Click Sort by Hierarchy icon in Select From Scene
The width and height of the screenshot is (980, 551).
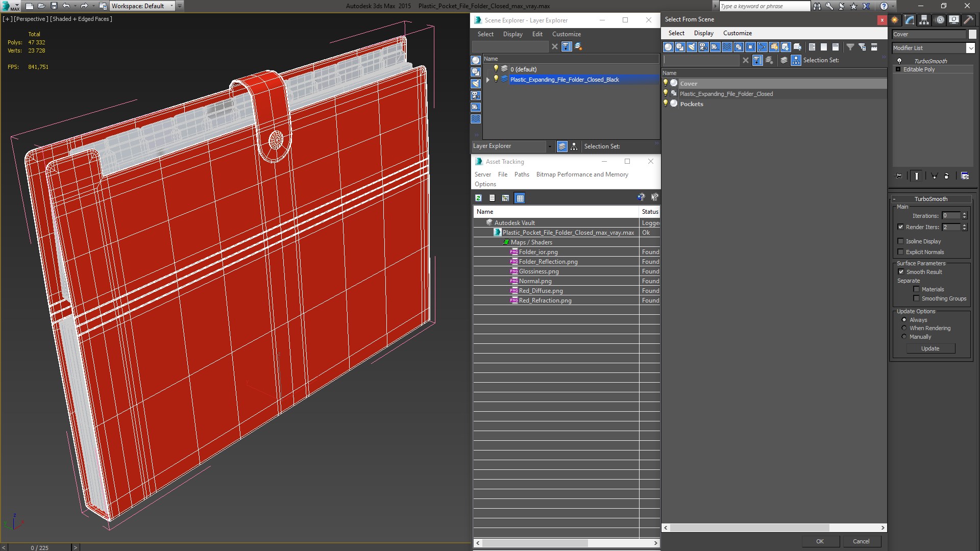click(x=796, y=60)
